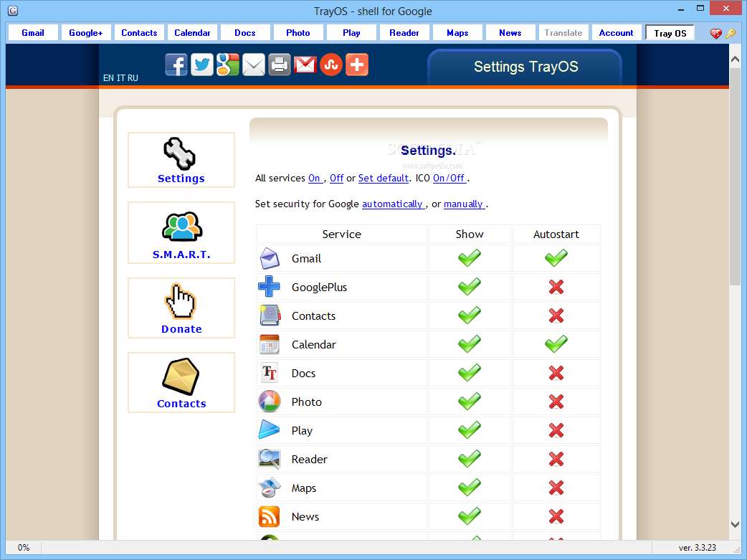Toggle Show checkmark for GooglePlus
This screenshot has width=747, height=560.
[x=470, y=286]
